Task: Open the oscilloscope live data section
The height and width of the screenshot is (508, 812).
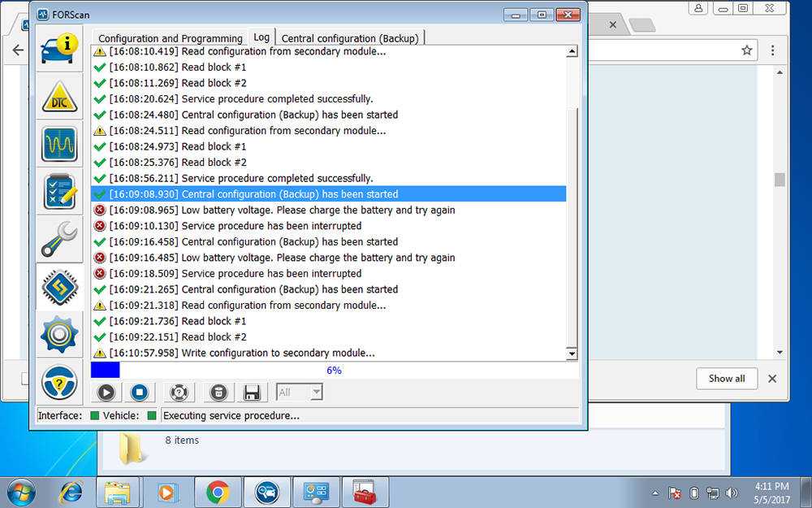Action: 59,145
